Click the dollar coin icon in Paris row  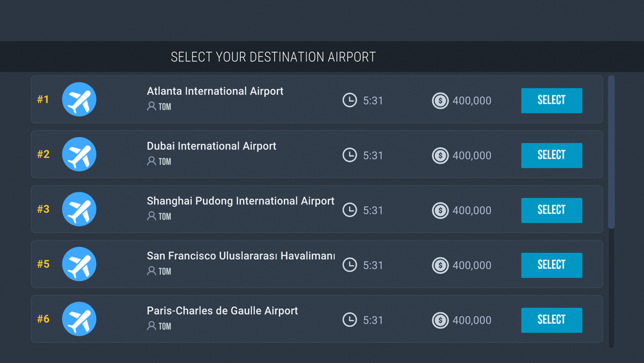pyautogui.click(x=440, y=320)
